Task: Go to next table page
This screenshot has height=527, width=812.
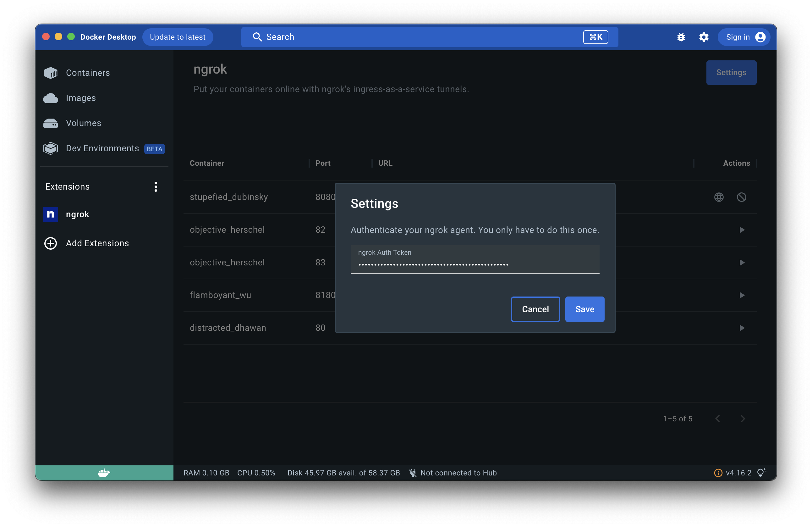Action: [x=743, y=419]
